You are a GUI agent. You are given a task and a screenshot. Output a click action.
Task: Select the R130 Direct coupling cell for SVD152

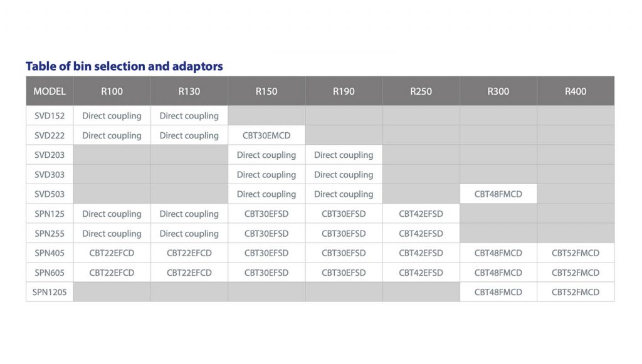(x=189, y=116)
